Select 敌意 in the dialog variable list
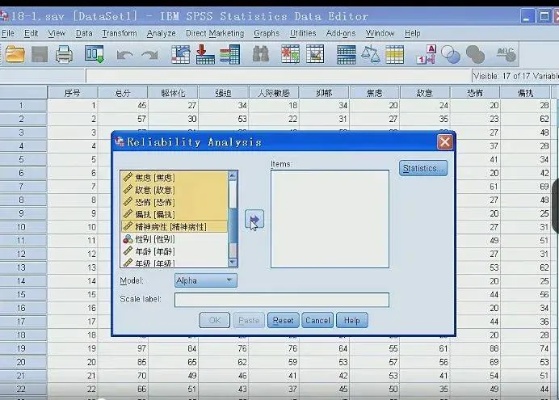The width and height of the screenshot is (559, 400). (174, 190)
